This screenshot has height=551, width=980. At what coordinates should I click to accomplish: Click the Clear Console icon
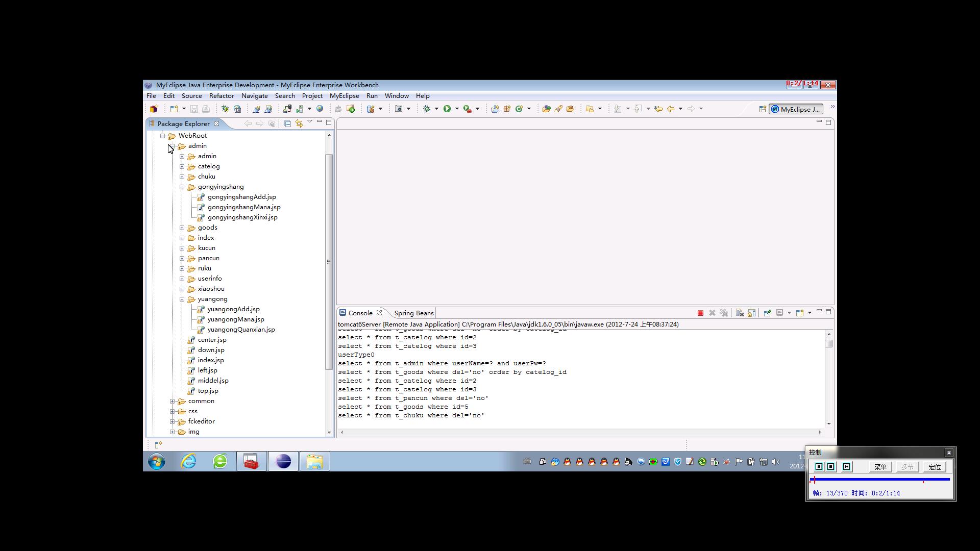click(740, 313)
